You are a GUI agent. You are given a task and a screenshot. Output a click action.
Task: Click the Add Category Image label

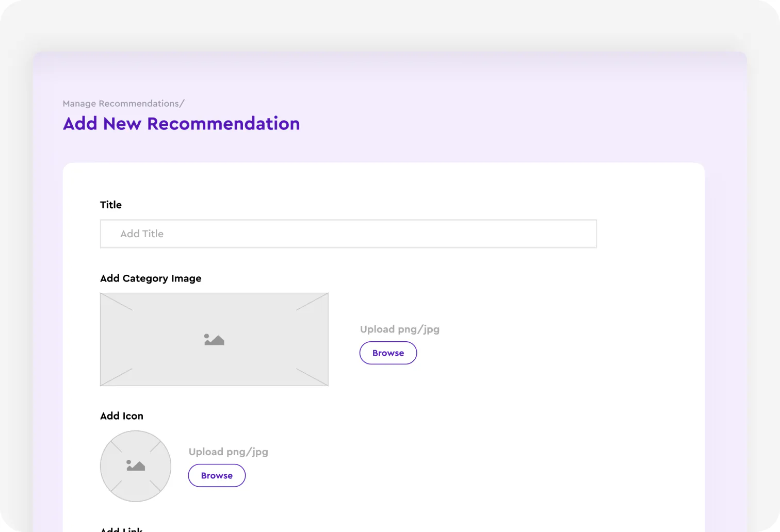151,278
